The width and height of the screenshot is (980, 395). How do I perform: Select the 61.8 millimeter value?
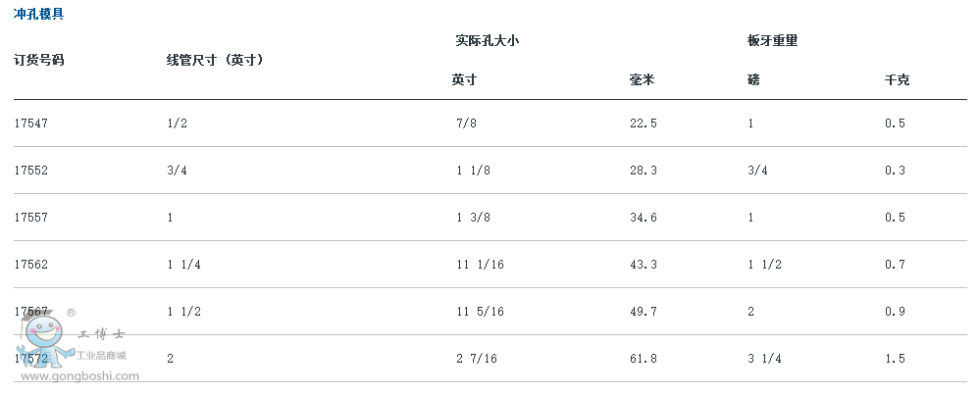(644, 359)
